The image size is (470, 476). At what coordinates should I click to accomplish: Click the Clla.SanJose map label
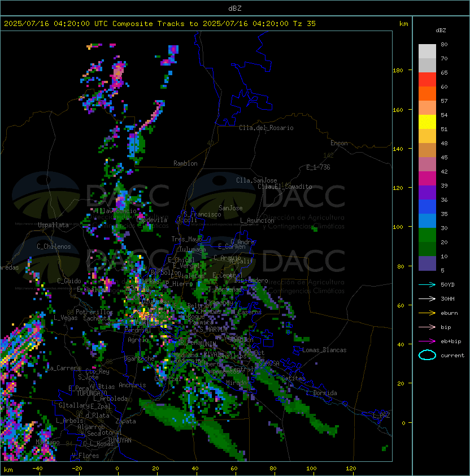256,180
